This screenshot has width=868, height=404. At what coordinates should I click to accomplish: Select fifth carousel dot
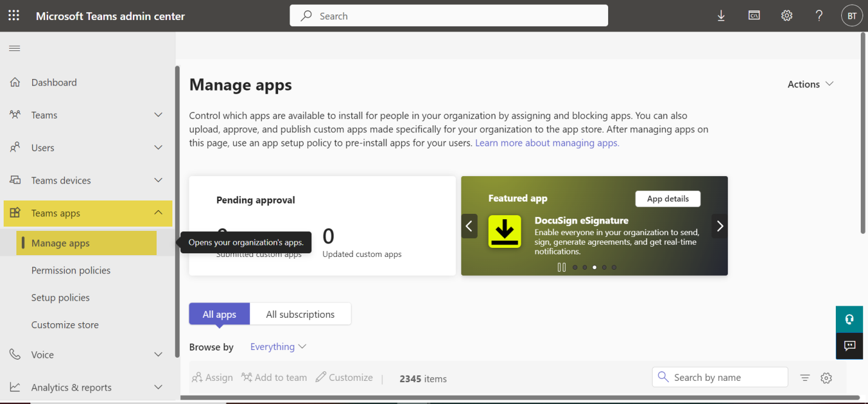(614, 267)
